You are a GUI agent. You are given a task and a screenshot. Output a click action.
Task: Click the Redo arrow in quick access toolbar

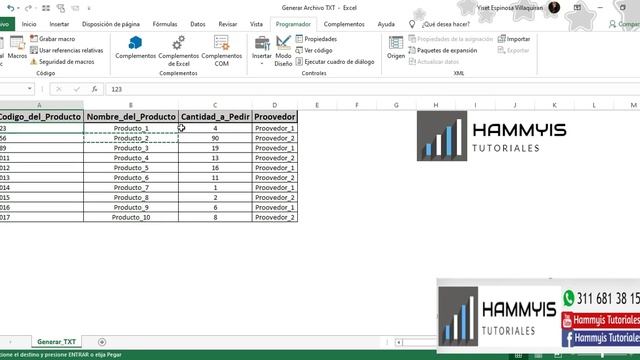click(28, 8)
